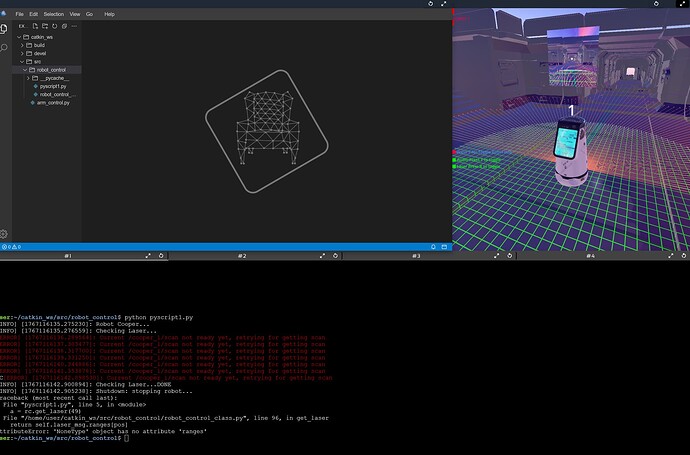Open the Explorer view in the activity bar
The height and width of the screenshot is (455, 690).
pos(5,29)
